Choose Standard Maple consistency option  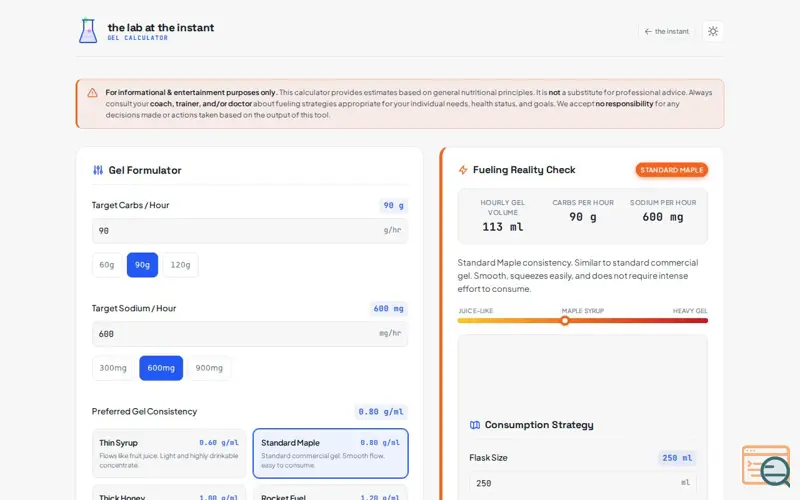331,453
